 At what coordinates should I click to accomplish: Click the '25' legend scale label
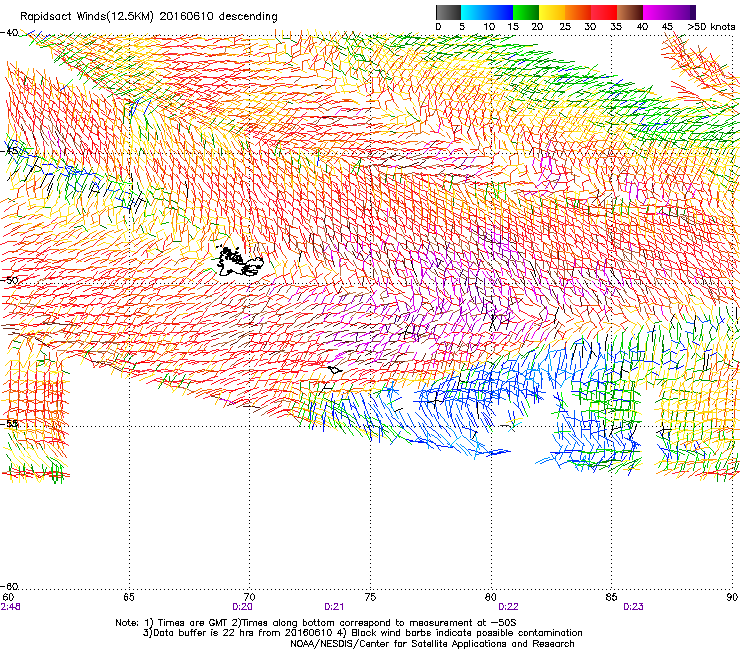pyautogui.click(x=565, y=27)
